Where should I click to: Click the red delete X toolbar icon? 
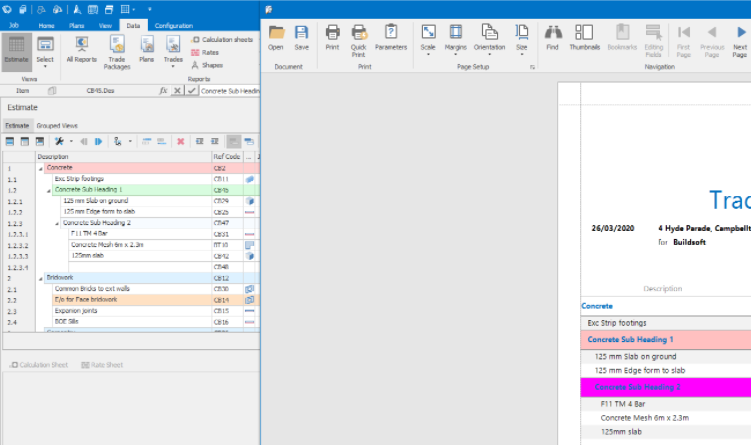pyautogui.click(x=181, y=141)
